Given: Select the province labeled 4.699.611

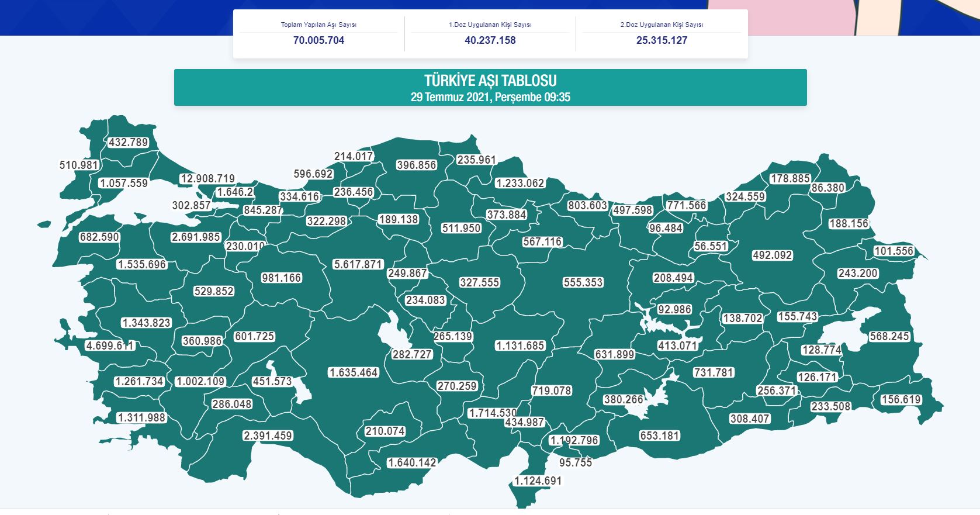Looking at the screenshot, I should tap(110, 345).
